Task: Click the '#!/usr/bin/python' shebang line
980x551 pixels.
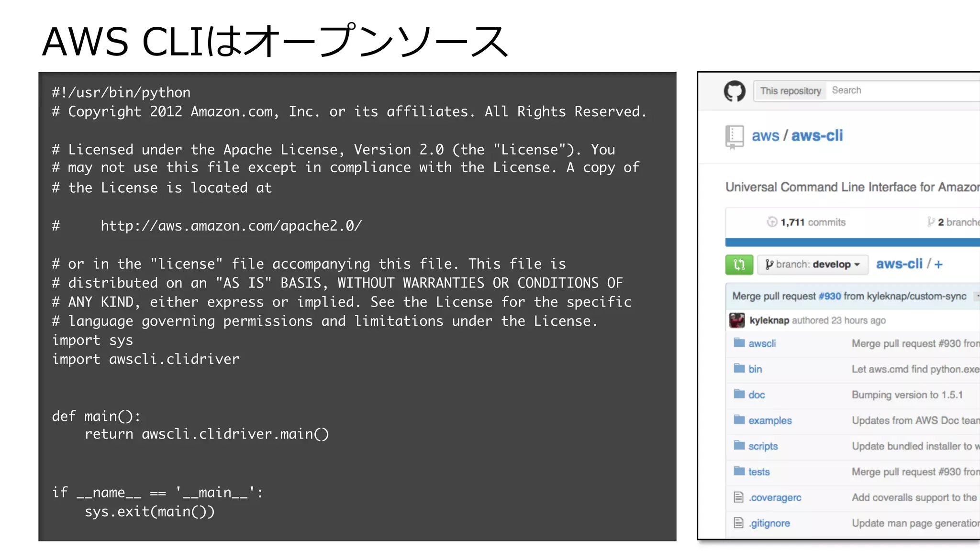Action: click(x=121, y=93)
